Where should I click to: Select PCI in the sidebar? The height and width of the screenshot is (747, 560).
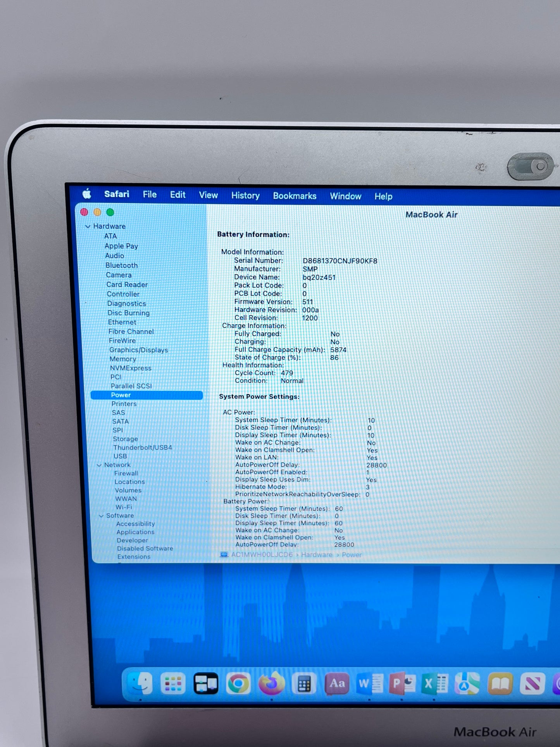116,377
